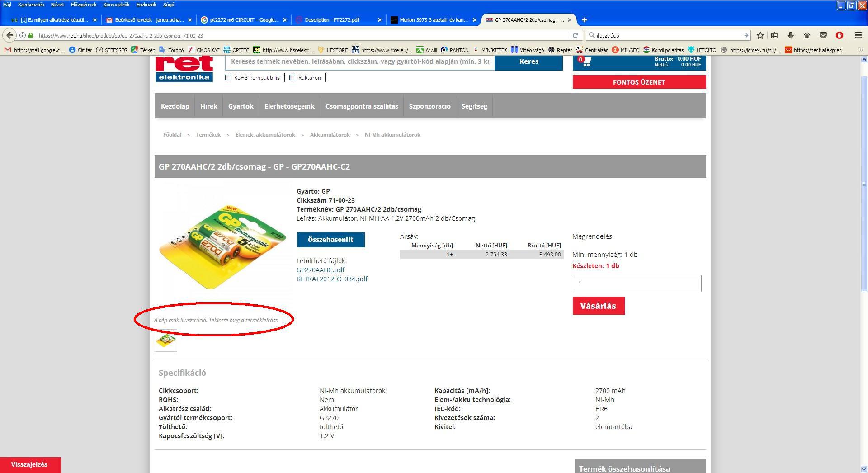Open the Könyvjelzők menu
This screenshot has width=868, height=473.
[116, 5]
